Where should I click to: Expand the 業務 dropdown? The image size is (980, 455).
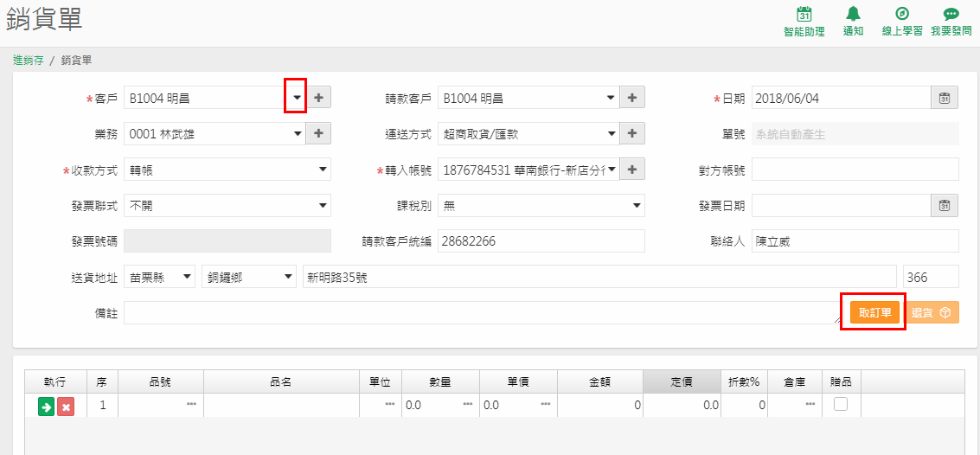(x=298, y=133)
